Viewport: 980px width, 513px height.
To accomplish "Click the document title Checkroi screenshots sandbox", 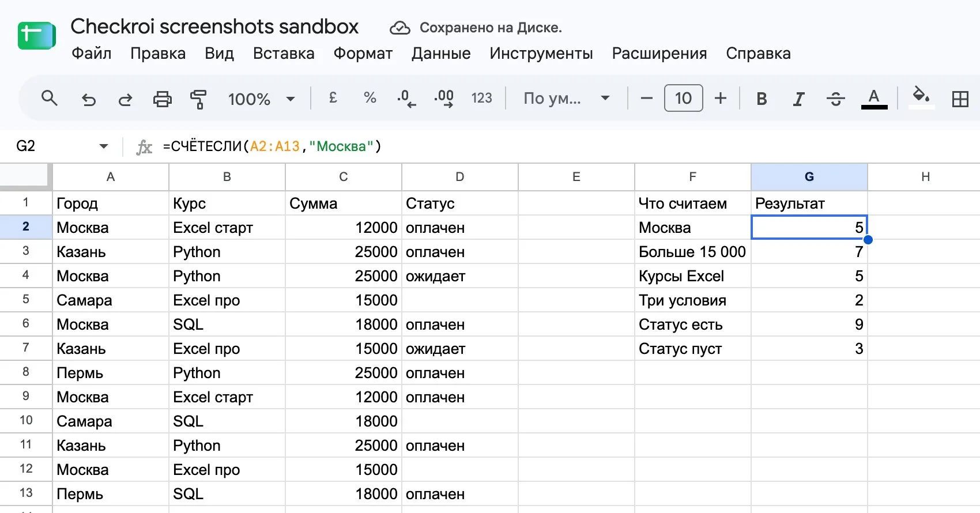I will 214,27.
